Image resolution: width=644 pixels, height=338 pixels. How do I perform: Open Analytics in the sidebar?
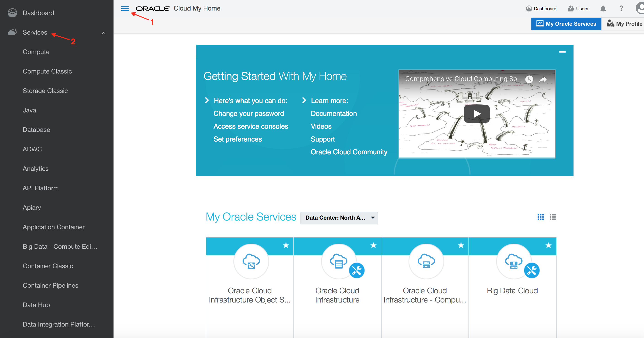point(35,169)
